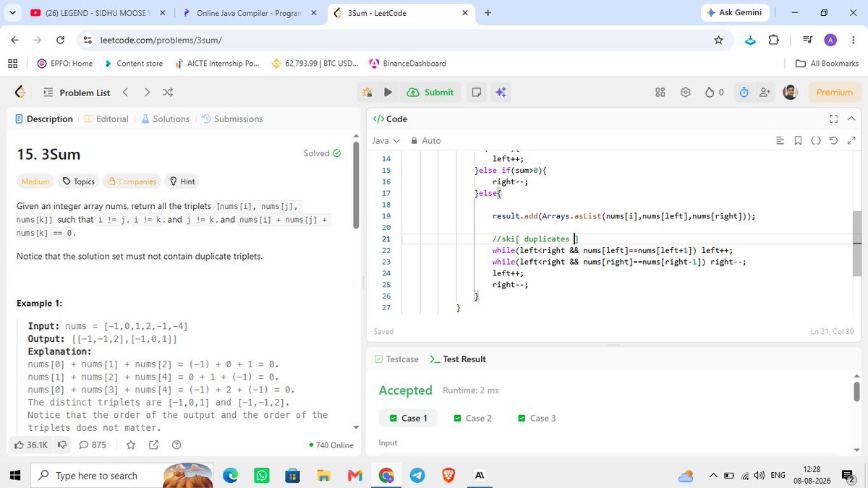Viewport: 868px width, 488px height.
Task: Pick a random problem with shuffle icon
Action: (x=168, y=93)
